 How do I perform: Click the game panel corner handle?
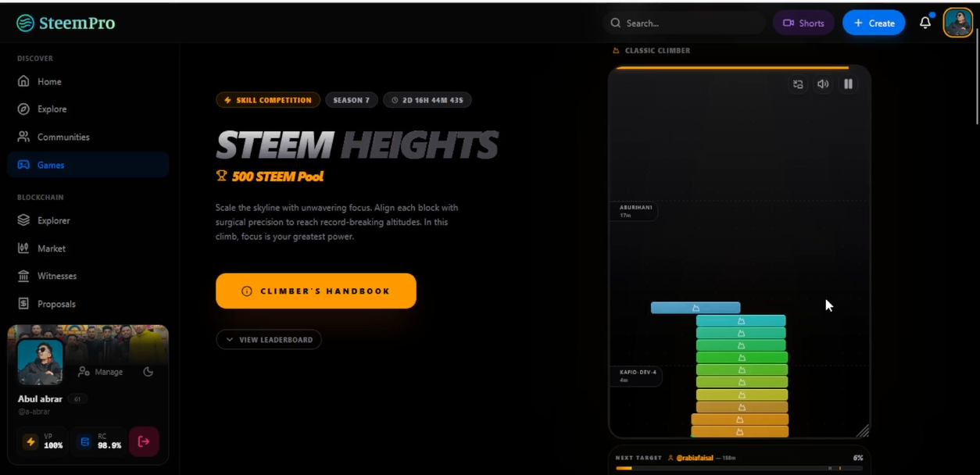[862, 430]
